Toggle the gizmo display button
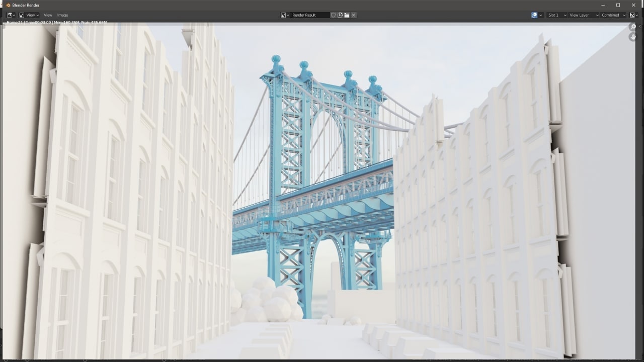644x362 pixels. (x=534, y=15)
